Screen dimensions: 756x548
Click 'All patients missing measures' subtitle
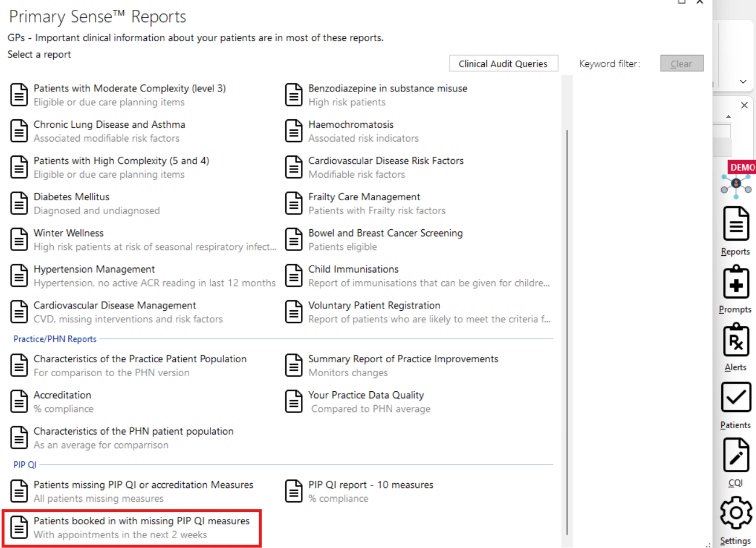coord(98,499)
